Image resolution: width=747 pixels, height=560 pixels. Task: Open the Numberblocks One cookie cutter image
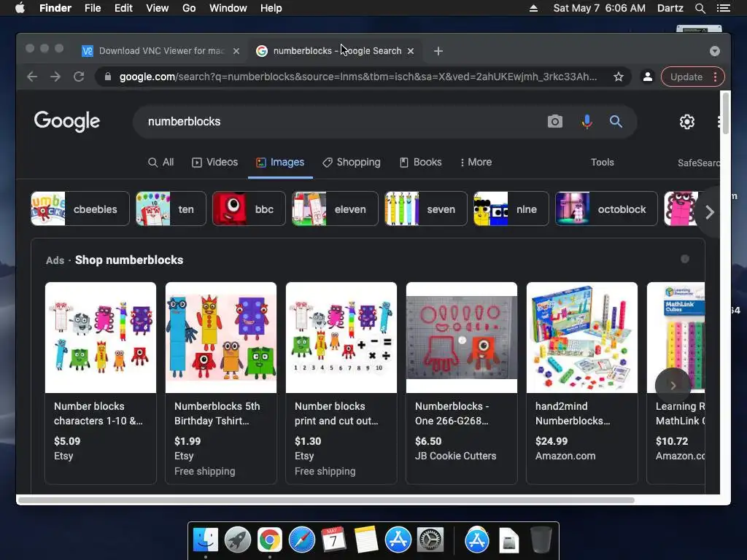click(x=462, y=338)
